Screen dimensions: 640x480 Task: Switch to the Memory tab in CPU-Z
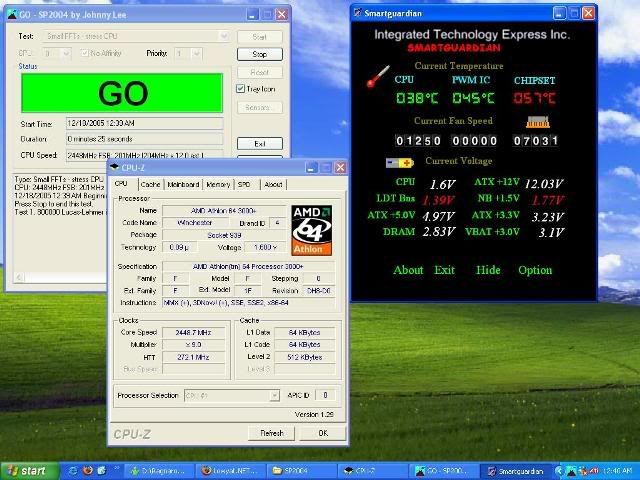(x=218, y=184)
